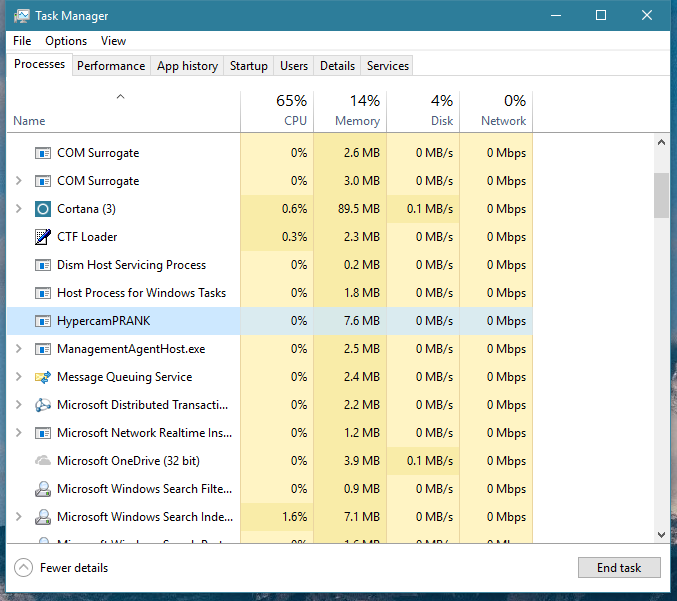
Task: Click the scrollbar down arrow
Action: tap(661, 535)
